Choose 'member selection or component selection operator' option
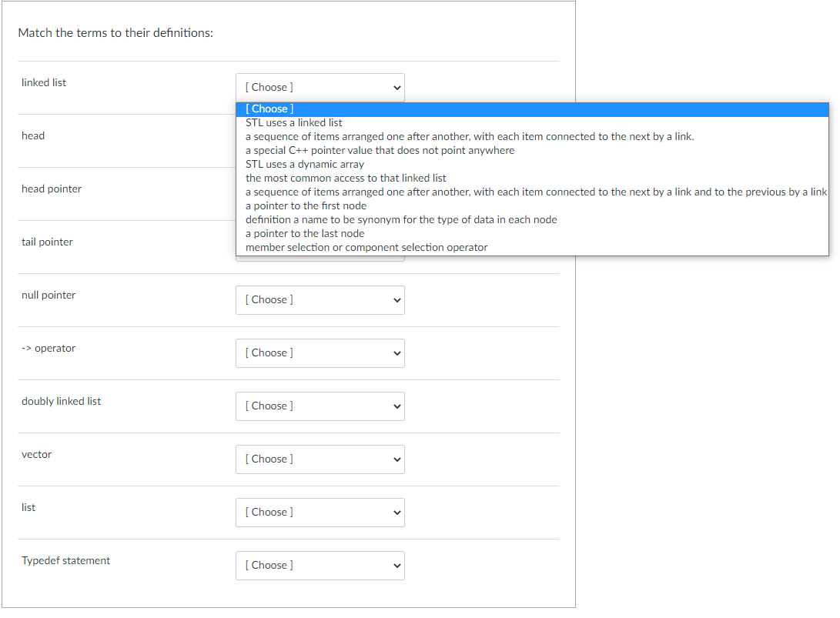The width and height of the screenshot is (840, 618). [x=532, y=247]
